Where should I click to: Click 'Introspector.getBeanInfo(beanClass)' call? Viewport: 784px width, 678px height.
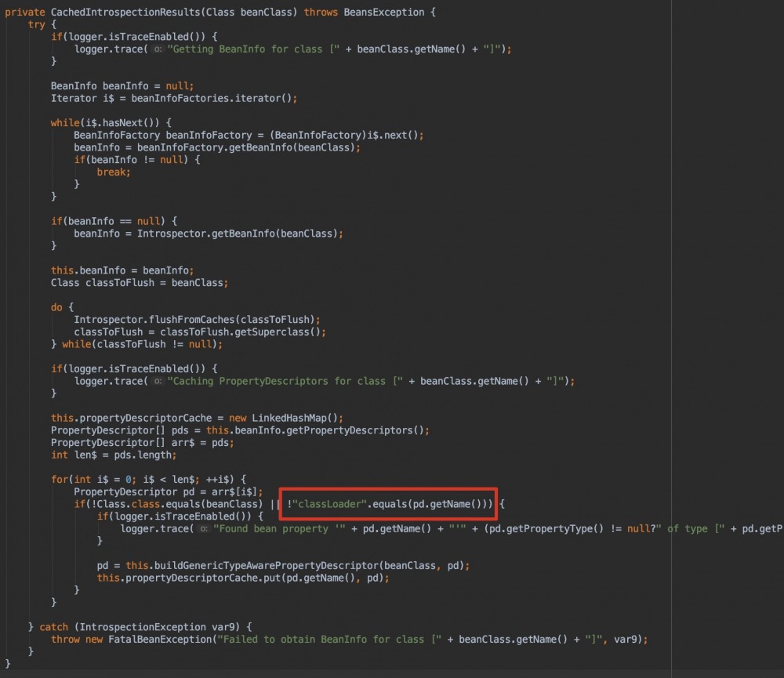click(x=238, y=234)
